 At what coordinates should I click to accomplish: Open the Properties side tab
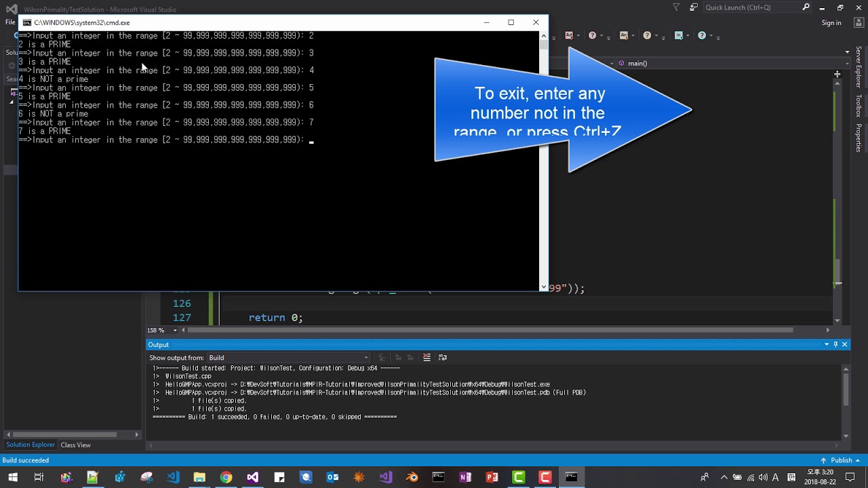click(x=859, y=138)
